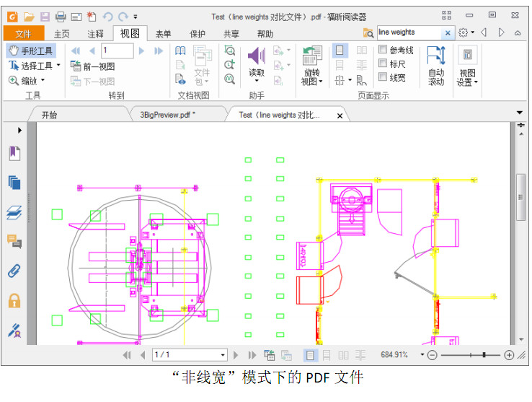
Task: Switch to the 注释 ribbon tab
Action: [x=95, y=33]
